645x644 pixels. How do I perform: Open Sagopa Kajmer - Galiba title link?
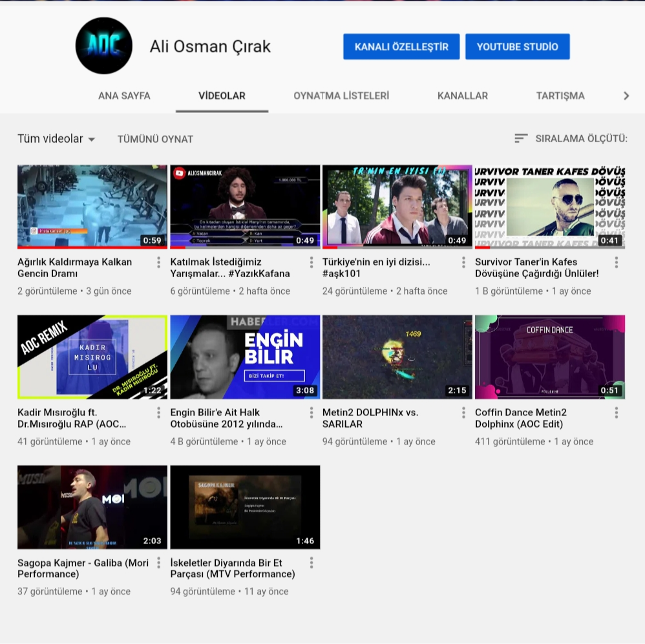[x=83, y=568]
